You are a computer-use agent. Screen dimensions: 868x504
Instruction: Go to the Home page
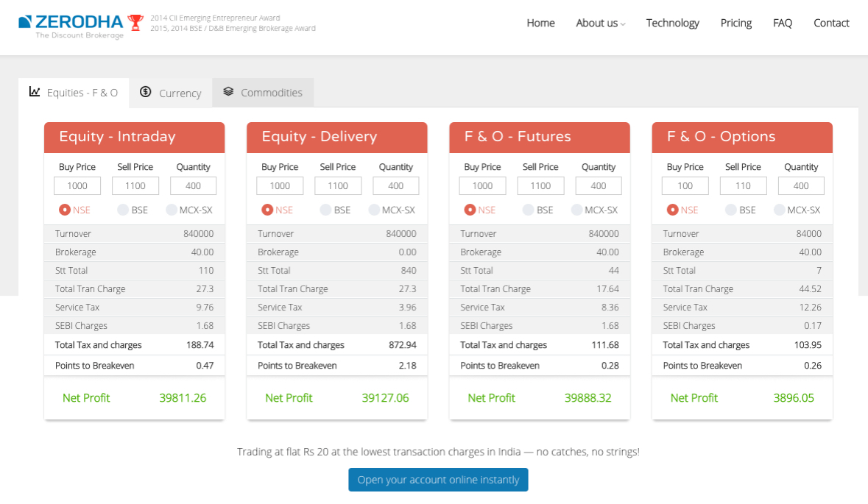(540, 23)
